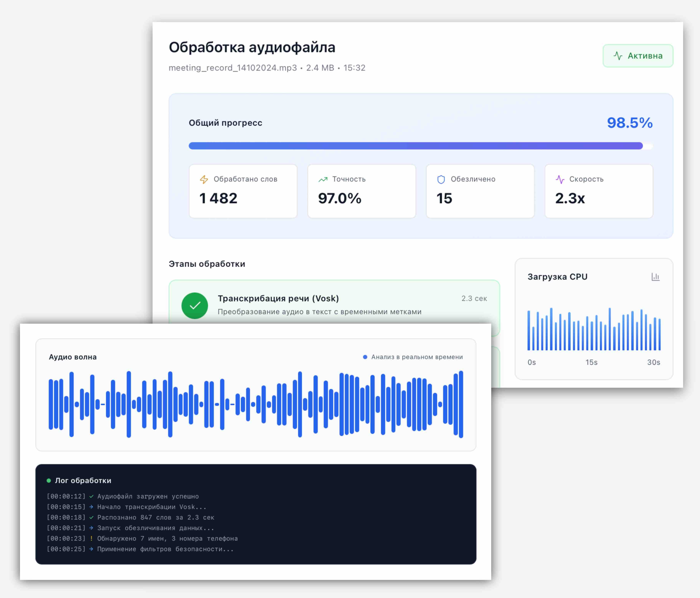The height and width of the screenshot is (598, 700).
Task: Select the Обезличено 15 stat card
Action: tap(480, 191)
